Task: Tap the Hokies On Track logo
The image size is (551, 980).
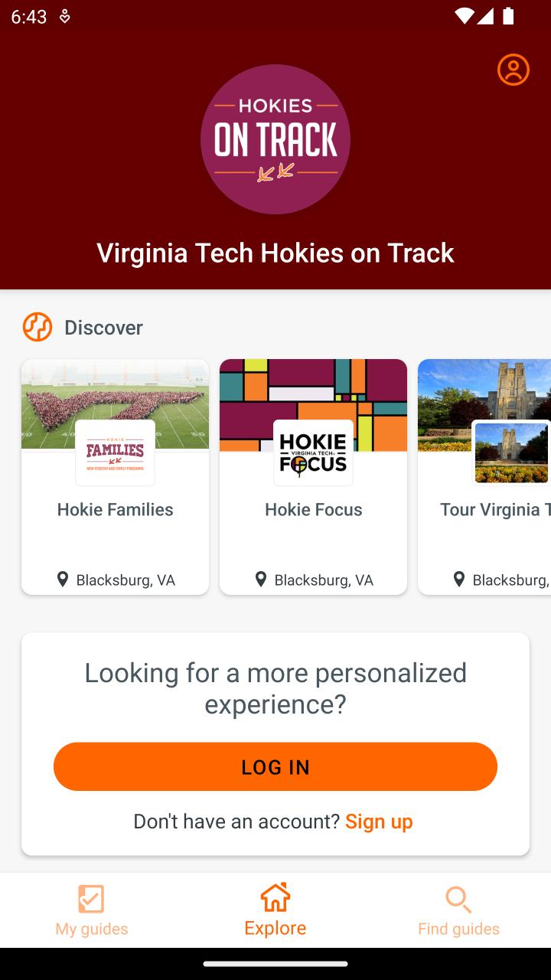Action: click(x=275, y=139)
